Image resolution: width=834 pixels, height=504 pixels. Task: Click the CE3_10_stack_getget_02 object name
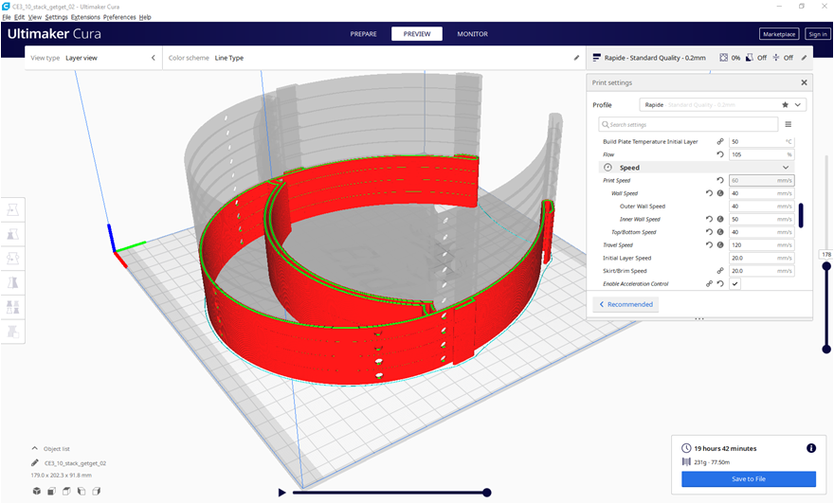[x=75, y=463]
